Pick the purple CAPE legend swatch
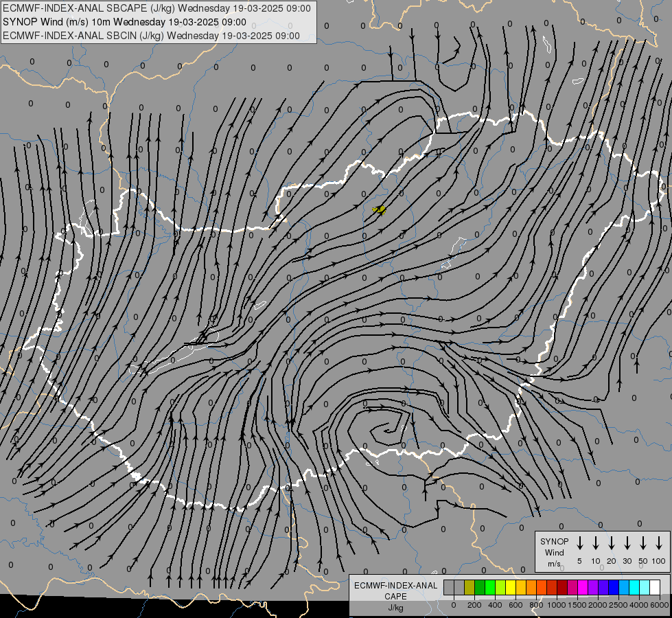672x618 pixels. point(594,587)
